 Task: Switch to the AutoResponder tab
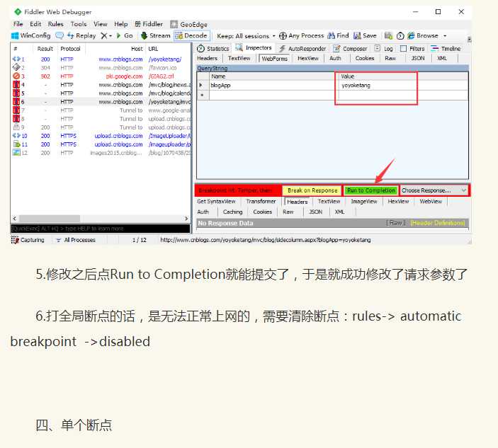coord(302,49)
